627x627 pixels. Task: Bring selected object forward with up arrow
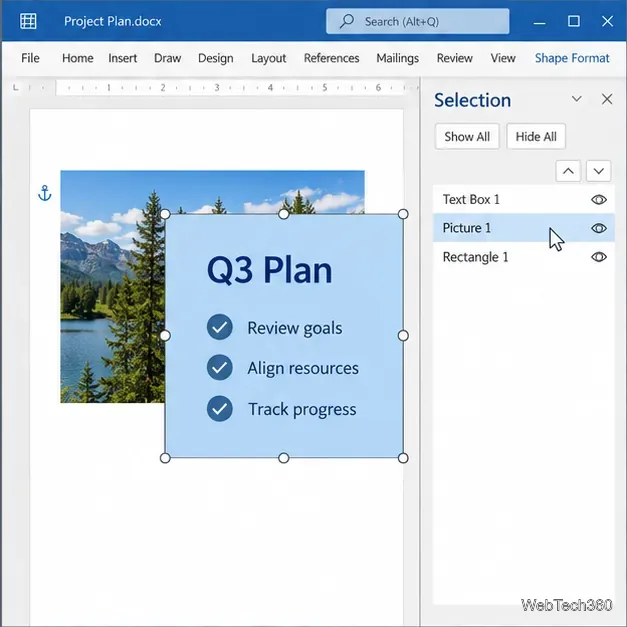(568, 171)
